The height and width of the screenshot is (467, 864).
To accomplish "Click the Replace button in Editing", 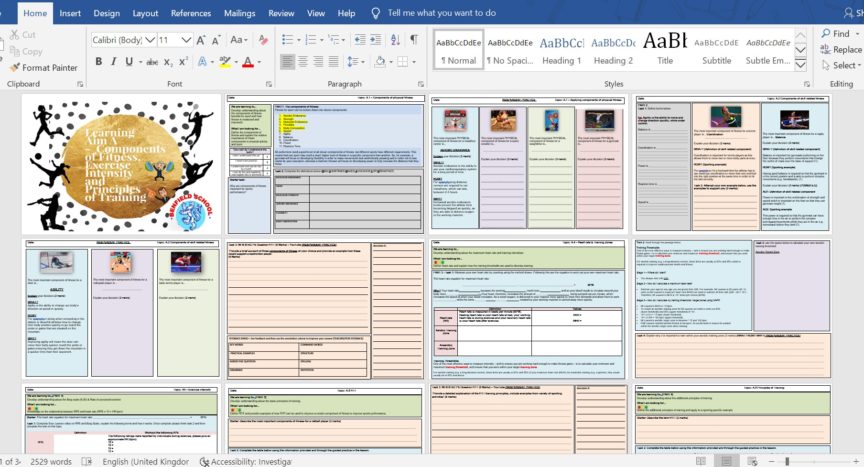I will [838, 50].
